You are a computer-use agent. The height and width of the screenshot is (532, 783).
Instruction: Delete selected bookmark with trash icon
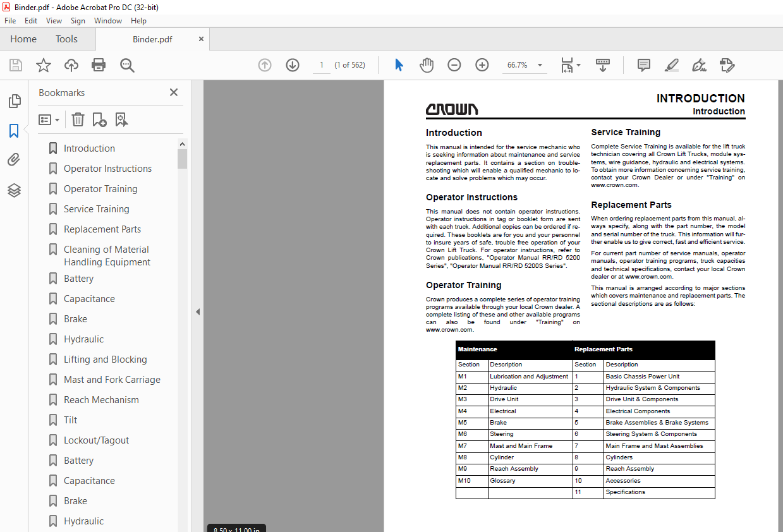click(x=78, y=119)
